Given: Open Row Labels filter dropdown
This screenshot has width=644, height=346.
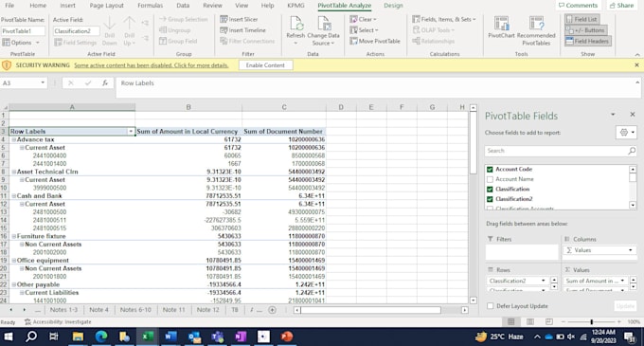Looking at the screenshot, I should click(x=131, y=132).
